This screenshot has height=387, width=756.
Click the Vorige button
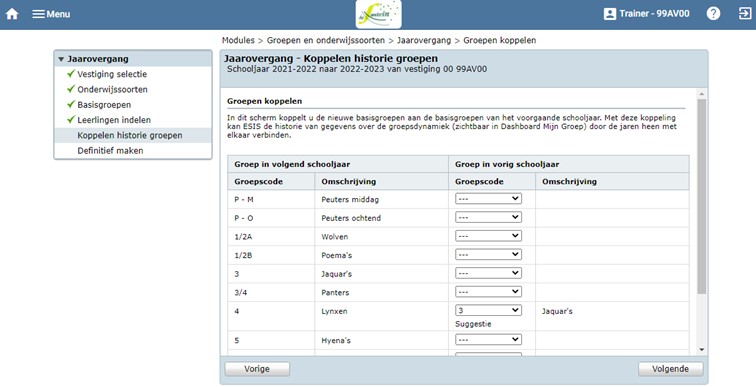[257, 369]
